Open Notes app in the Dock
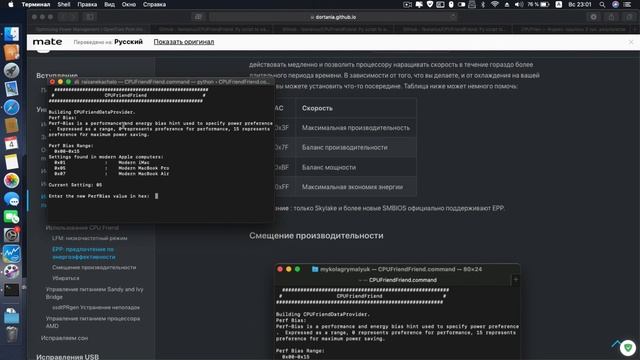640x360 pixels. point(11,162)
